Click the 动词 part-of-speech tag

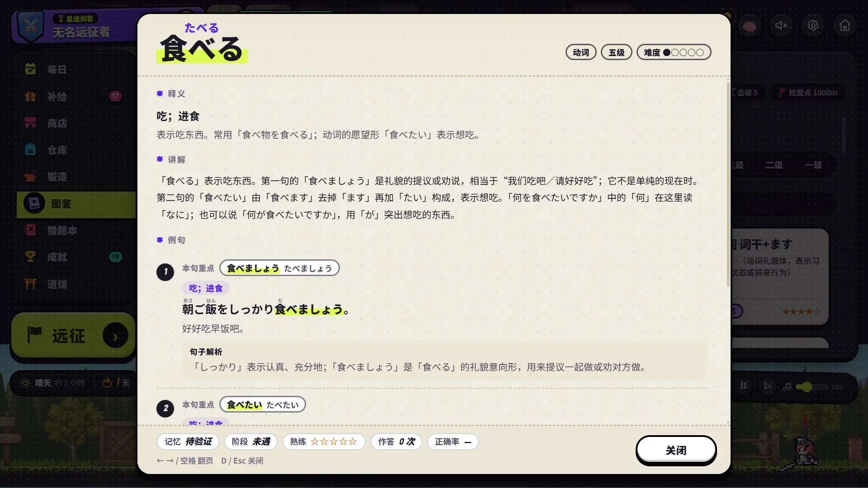coord(581,52)
